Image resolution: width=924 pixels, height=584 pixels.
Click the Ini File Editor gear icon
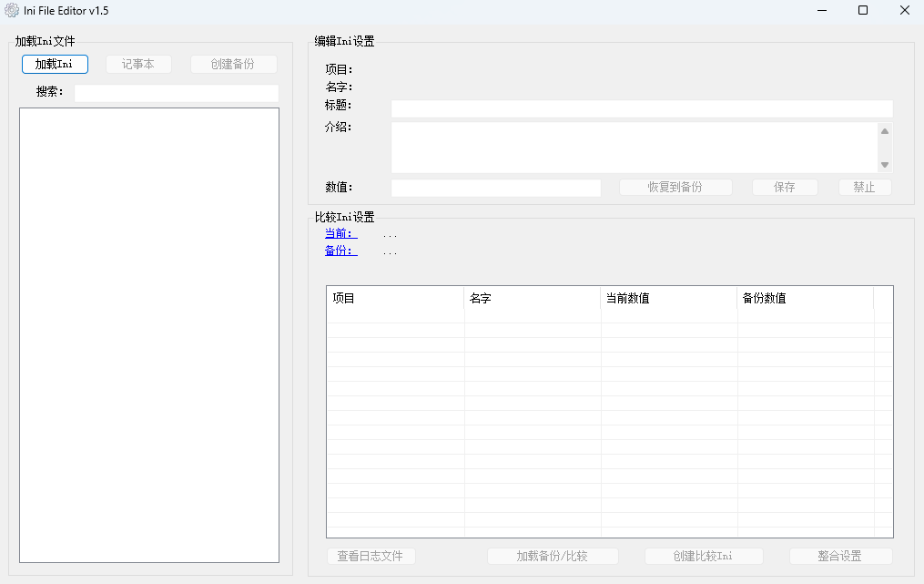click(12, 11)
